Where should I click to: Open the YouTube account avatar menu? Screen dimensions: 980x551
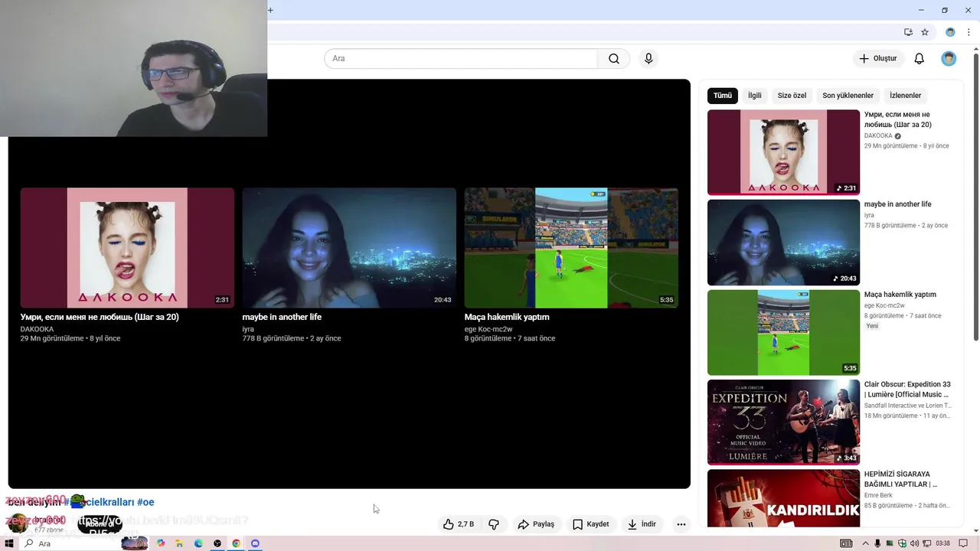(x=949, y=59)
